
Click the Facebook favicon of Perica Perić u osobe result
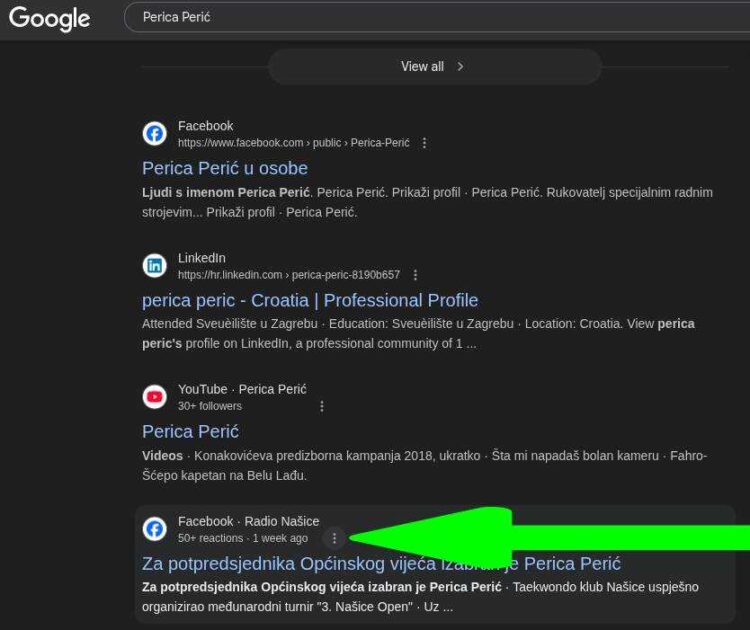point(154,133)
